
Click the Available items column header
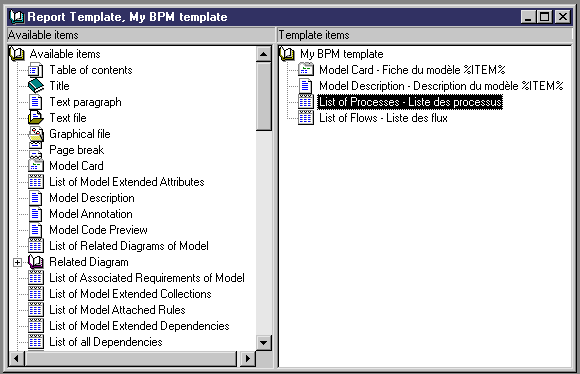pos(141,35)
